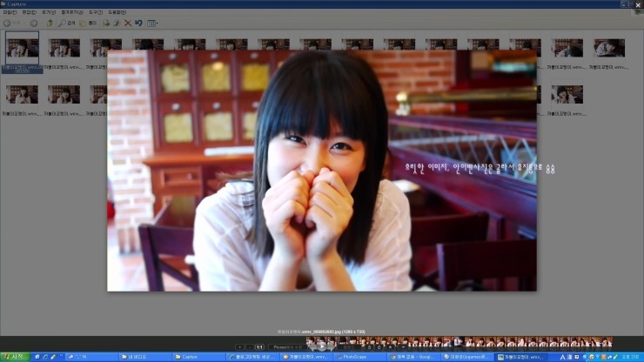Click the 1:1 actual size button
The height and width of the screenshot is (362, 644).
tap(259, 347)
